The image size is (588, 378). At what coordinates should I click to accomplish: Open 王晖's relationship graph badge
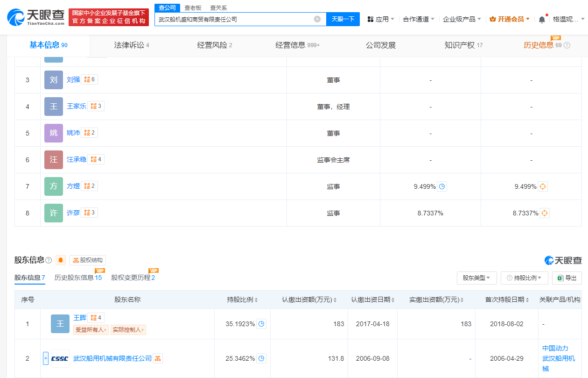tap(96, 318)
